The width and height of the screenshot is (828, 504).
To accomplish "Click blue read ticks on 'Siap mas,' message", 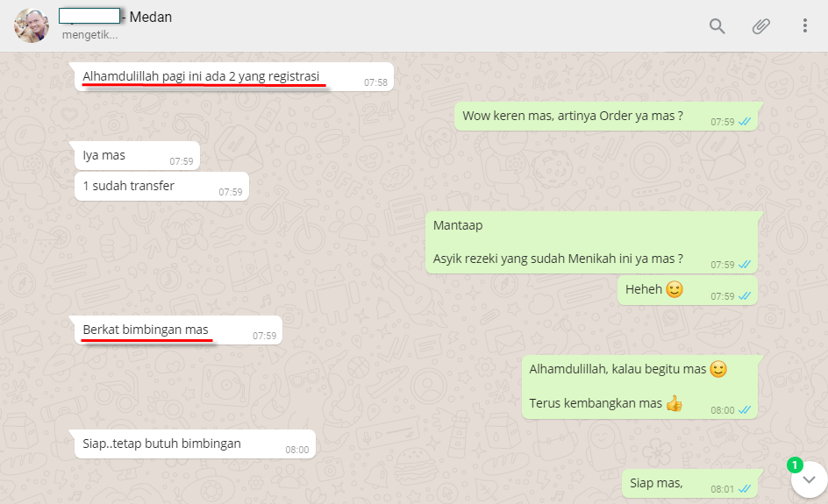I will pos(745,489).
